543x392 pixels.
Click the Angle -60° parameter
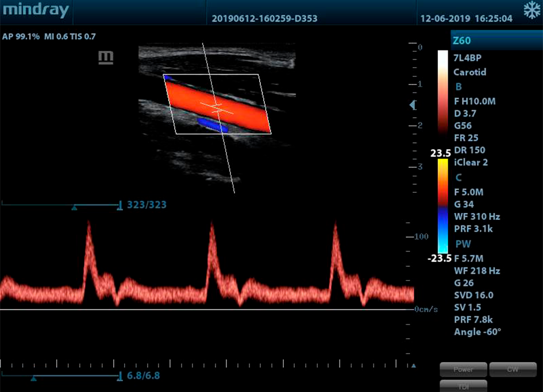[x=477, y=332]
